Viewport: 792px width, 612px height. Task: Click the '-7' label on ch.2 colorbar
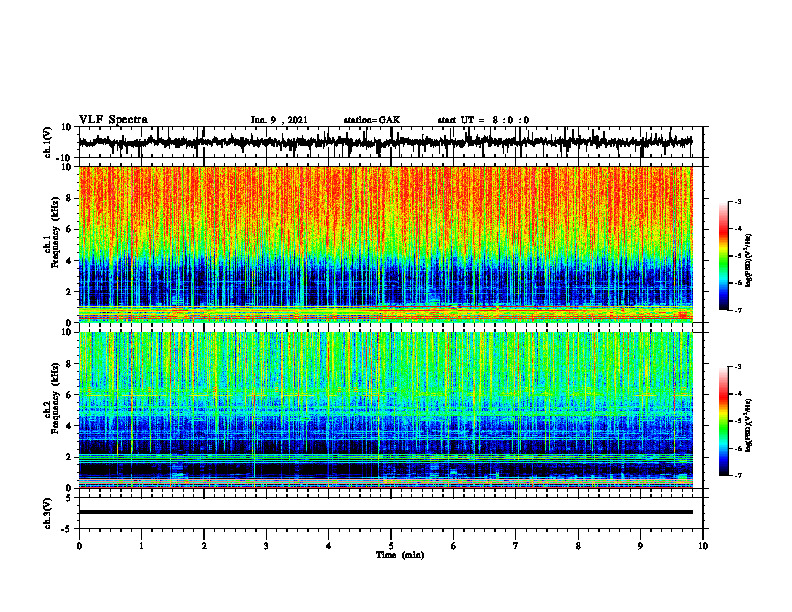point(737,476)
